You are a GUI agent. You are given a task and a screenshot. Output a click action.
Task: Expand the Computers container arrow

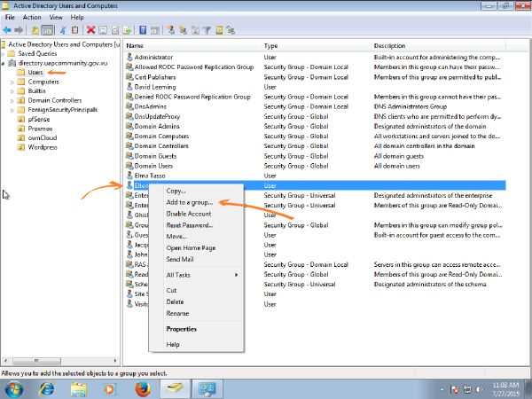tap(12, 82)
